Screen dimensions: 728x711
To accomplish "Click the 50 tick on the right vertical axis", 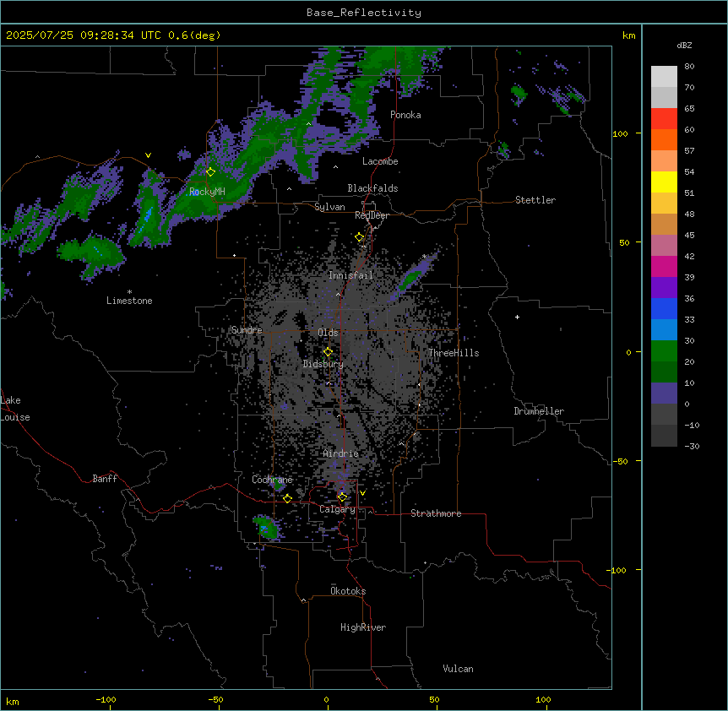I will 624,242.
